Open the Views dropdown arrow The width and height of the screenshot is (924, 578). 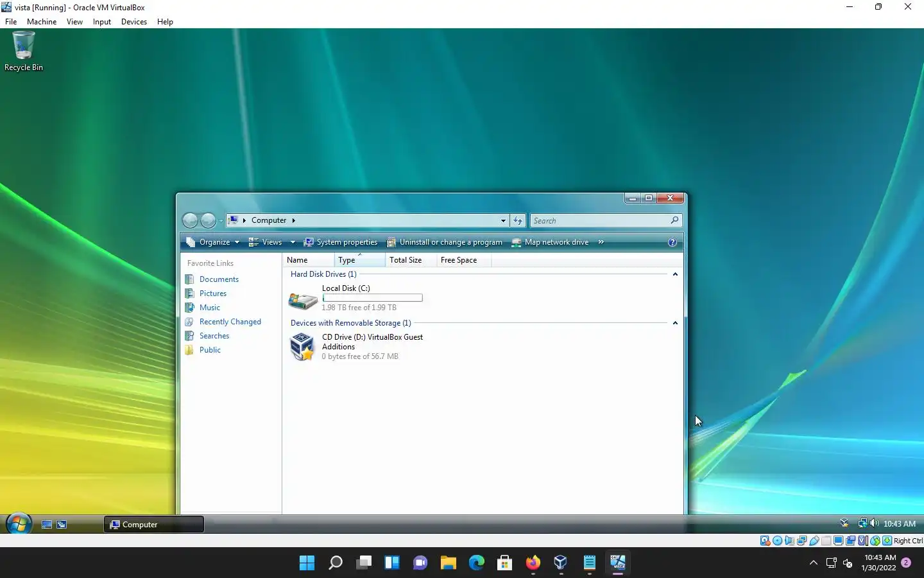(x=293, y=242)
